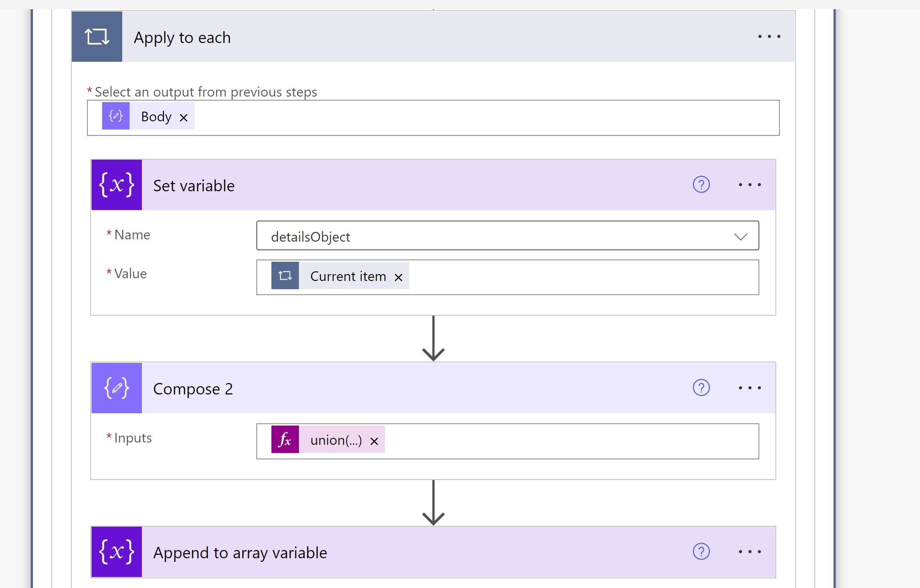Open Apply to each ellipsis menu
Viewport: 920px width, 588px height.
point(769,37)
